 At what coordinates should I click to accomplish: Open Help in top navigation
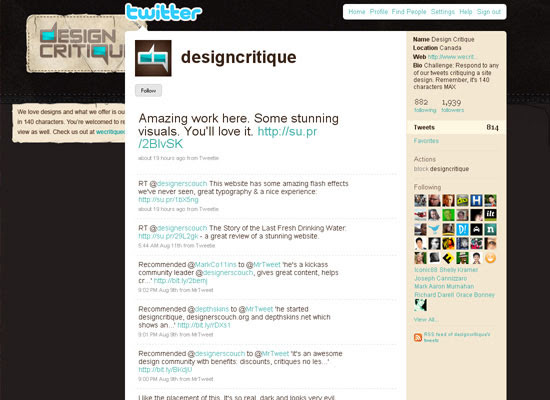tap(466, 12)
